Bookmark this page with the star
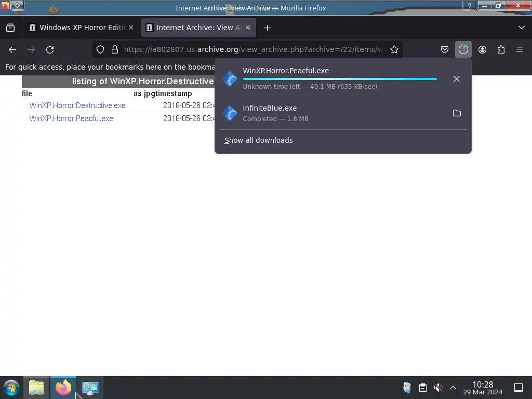Image resolution: width=532 pixels, height=399 pixels. pyautogui.click(x=394, y=49)
